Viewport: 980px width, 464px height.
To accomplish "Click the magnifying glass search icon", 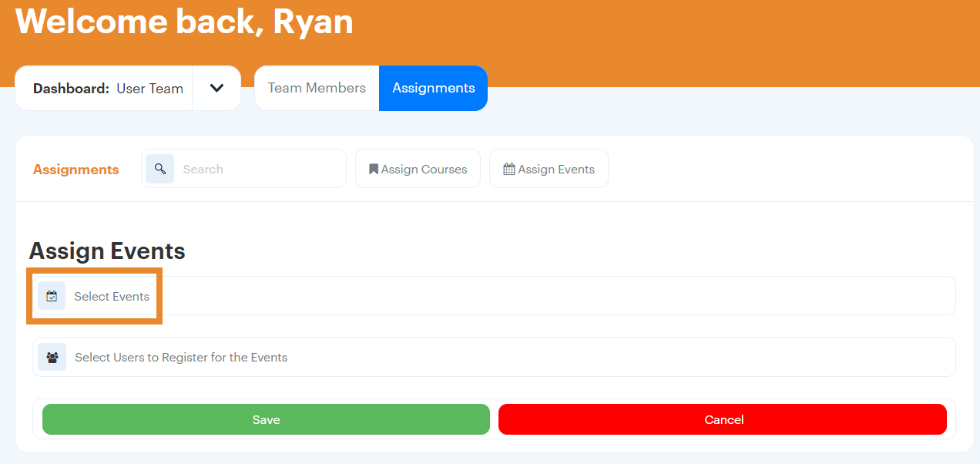I will pyautogui.click(x=160, y=169).
